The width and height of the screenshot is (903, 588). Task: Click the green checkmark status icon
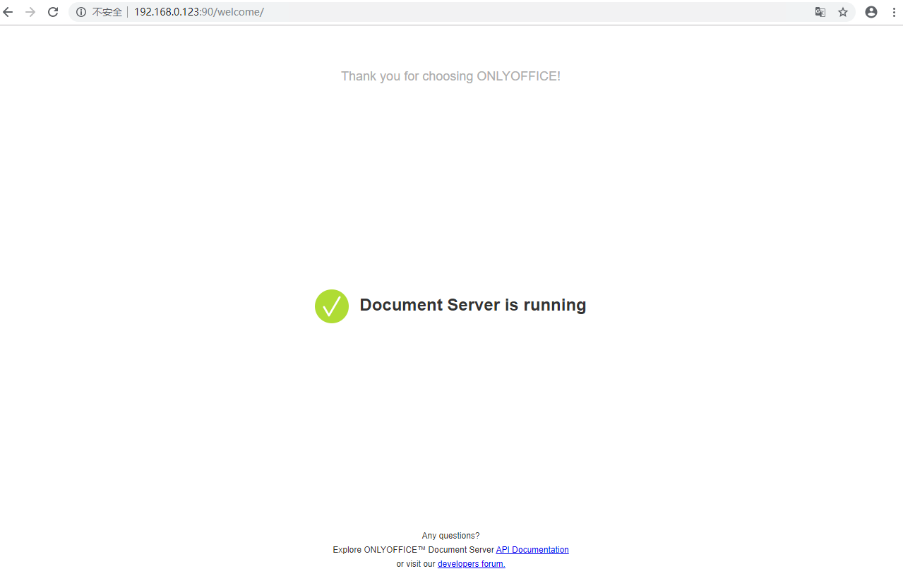tap(332, 306)
